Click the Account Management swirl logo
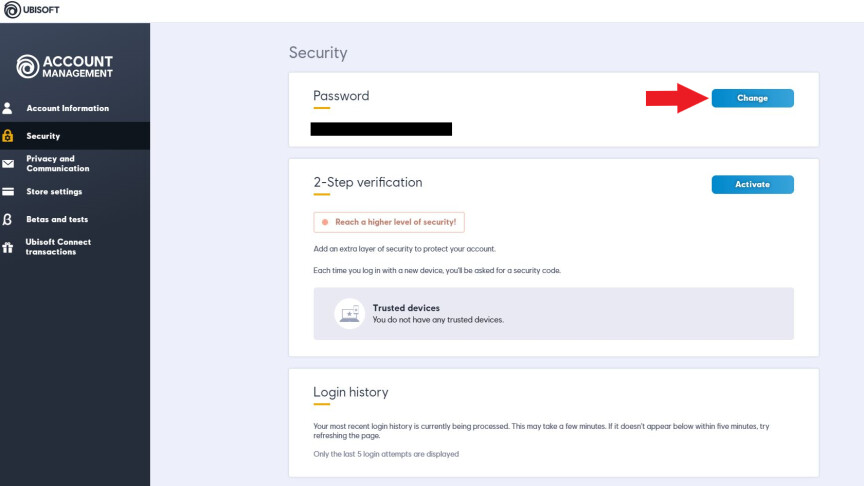The width and height of the screenshot is (864, 486). (x=28, y=66)
